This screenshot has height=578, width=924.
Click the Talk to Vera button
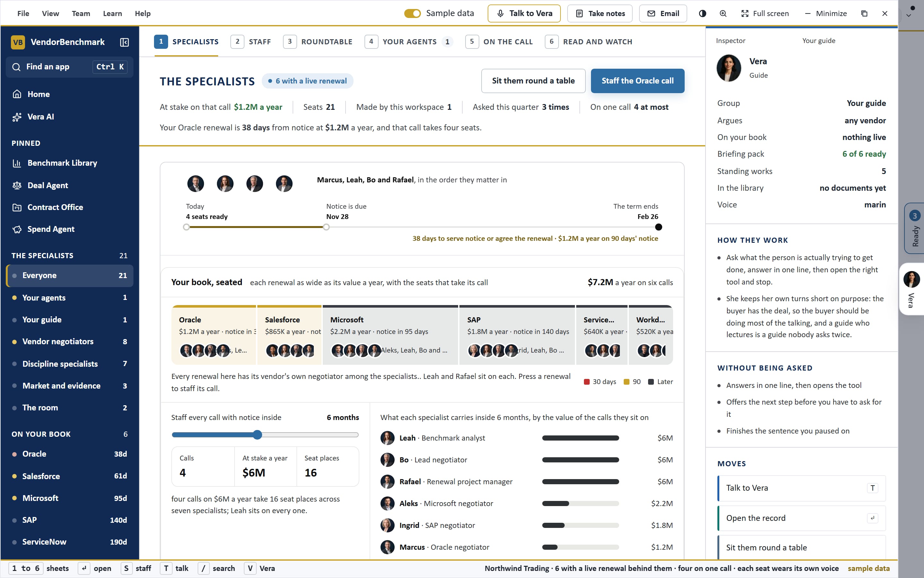524,13
